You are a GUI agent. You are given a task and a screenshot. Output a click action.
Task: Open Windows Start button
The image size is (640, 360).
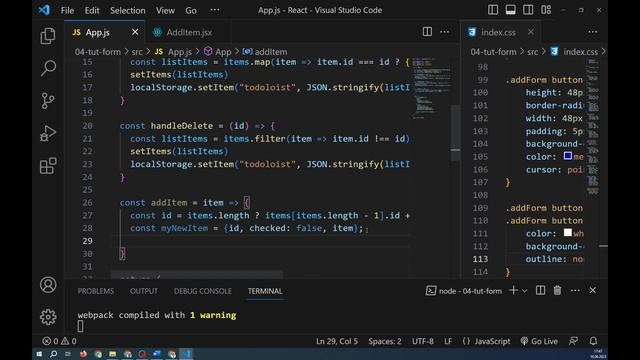(39, 354)
